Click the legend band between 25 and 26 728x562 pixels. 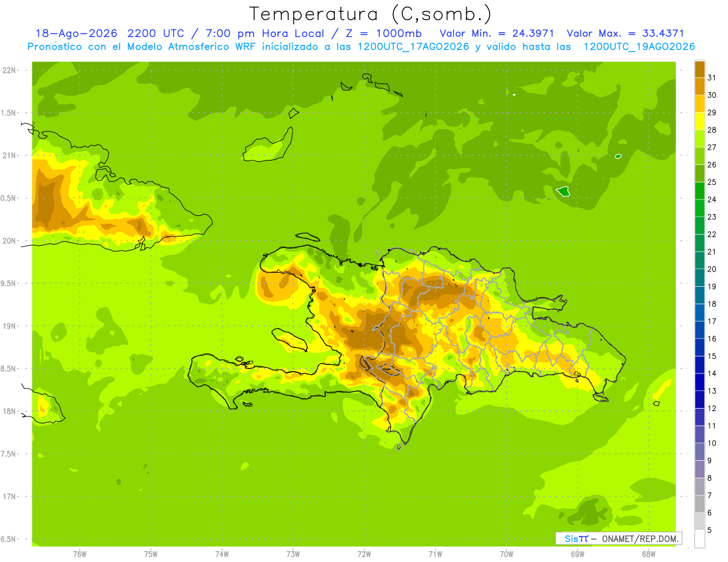tap(699, 173)
